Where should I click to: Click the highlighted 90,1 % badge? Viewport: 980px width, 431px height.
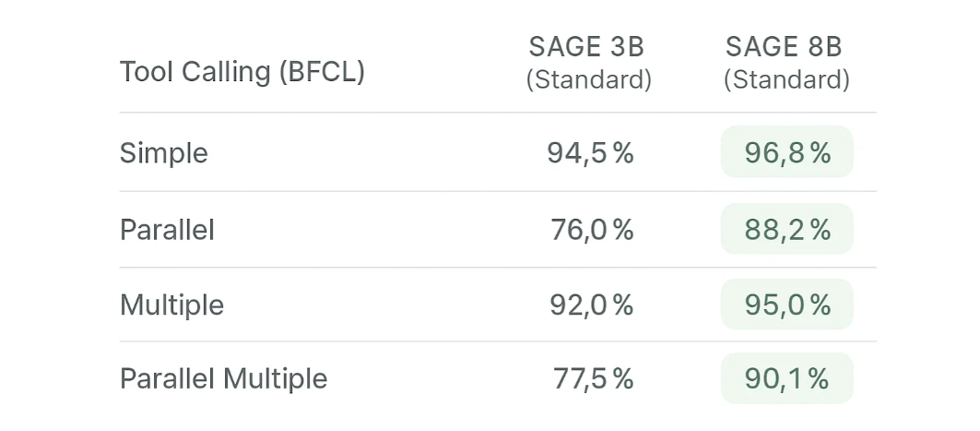[786, 378]
